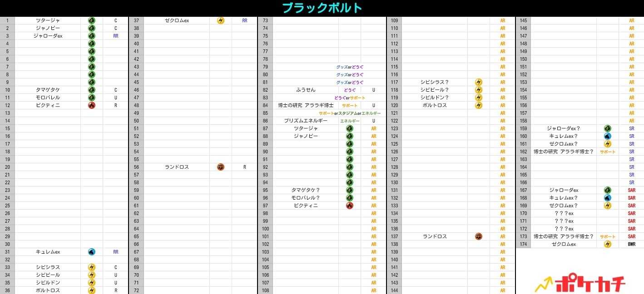
Task: Click the RR rarity cell in row 31
Action: pos(116,252)
